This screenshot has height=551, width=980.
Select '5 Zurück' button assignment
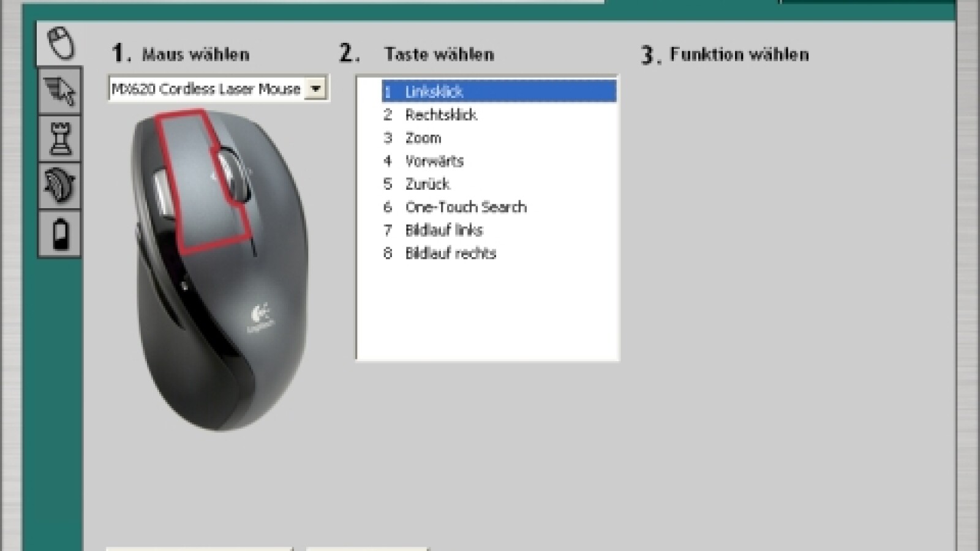pyautogui.click(x=428, y=184)
